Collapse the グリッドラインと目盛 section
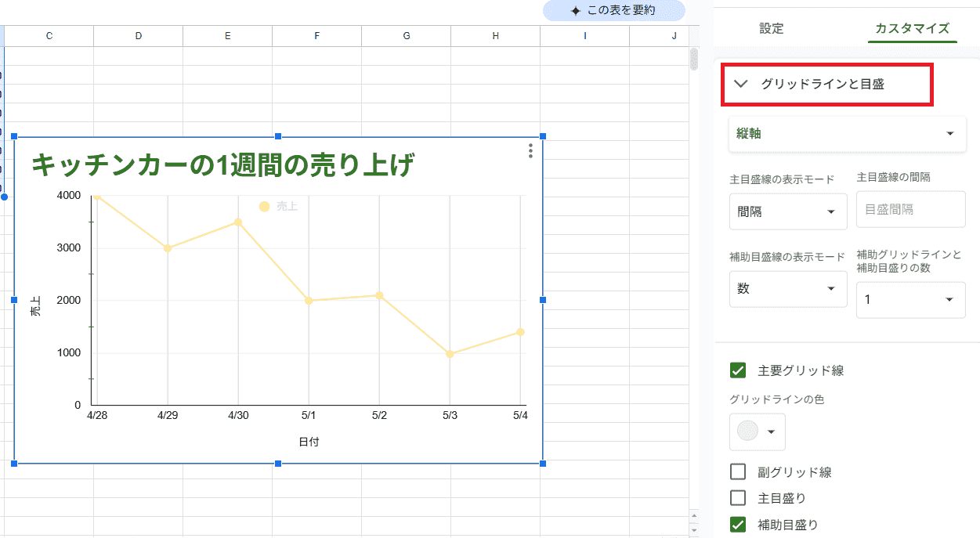The width and height of the screenshot is (980, 538). pos(741,84)
